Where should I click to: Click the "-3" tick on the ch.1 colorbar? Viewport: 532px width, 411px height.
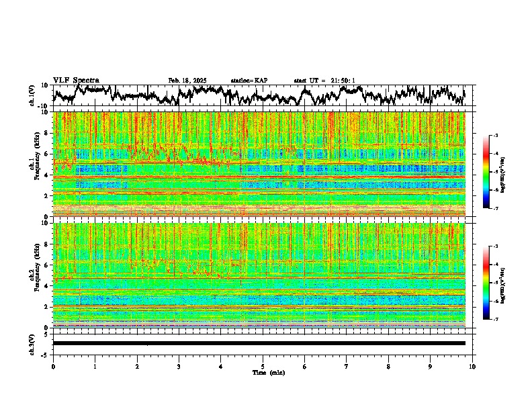coord(496,135)
